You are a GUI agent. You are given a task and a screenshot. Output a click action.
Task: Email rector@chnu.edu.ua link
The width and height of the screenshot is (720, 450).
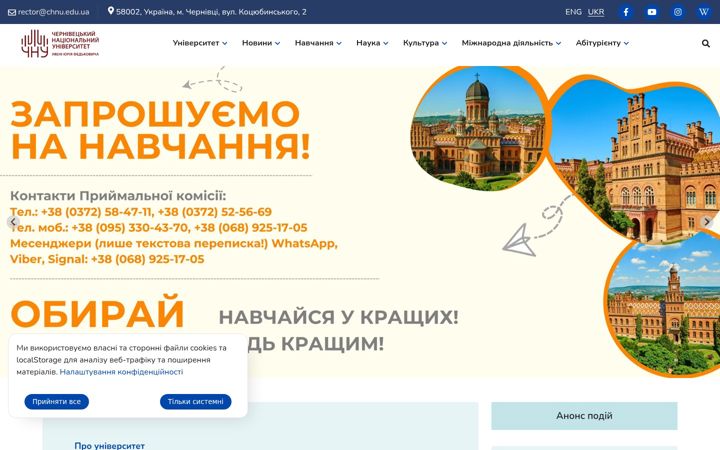coord(53,12)
